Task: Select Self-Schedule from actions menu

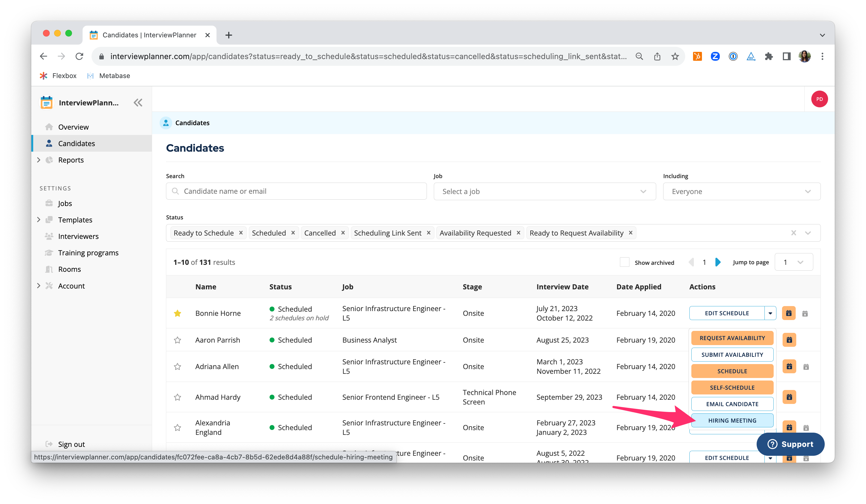Action: point(732,387)
